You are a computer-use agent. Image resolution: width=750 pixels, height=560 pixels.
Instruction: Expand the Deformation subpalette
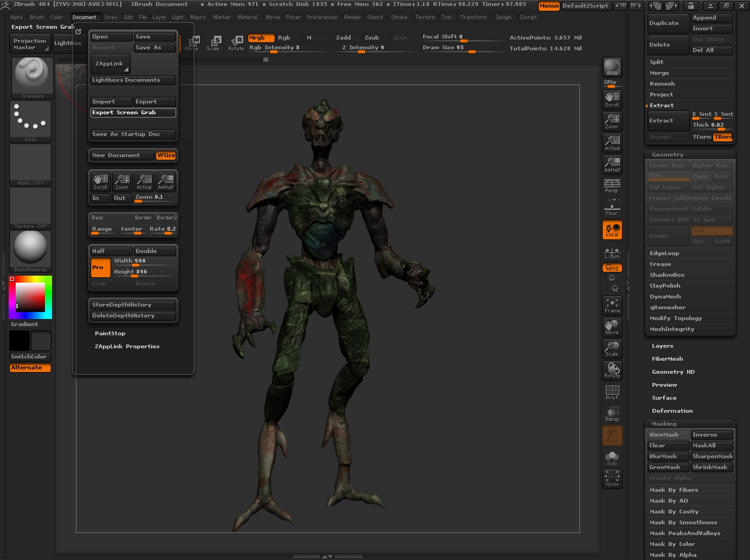tap(672, 411)
